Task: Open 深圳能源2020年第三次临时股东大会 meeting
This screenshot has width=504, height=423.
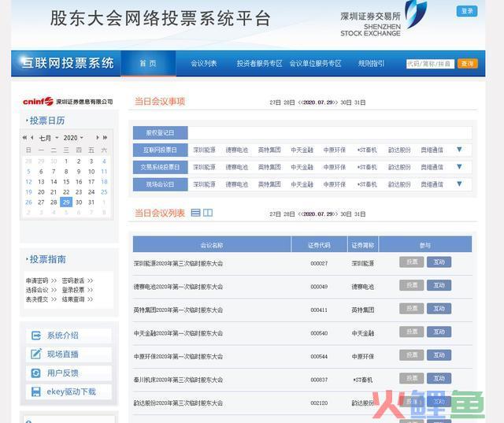Action: pyautogui.click(x=179, y=264)
